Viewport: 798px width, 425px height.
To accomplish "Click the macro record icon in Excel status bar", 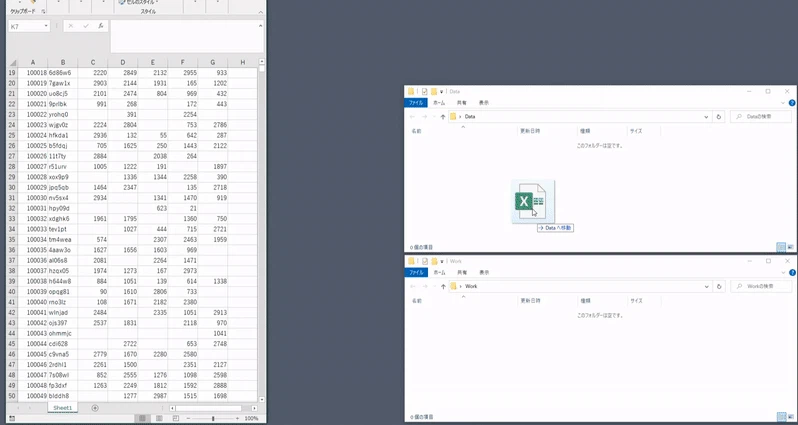I will point(12,418).
